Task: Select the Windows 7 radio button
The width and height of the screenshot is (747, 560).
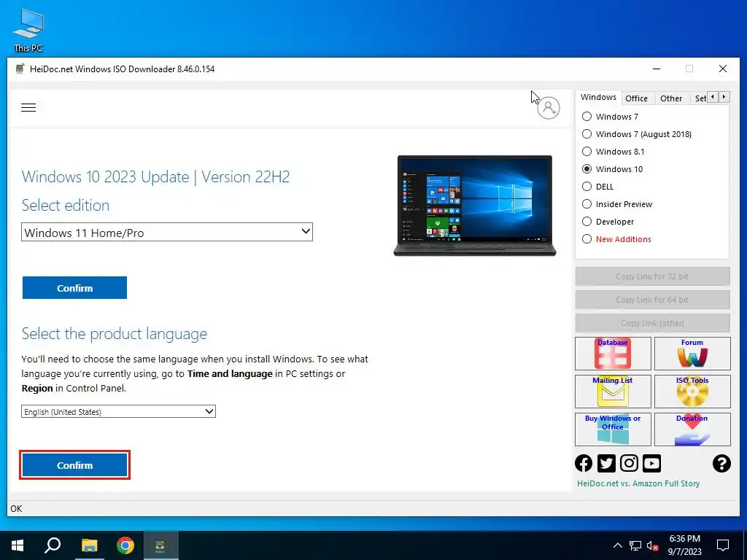Action: pos(587,117)
